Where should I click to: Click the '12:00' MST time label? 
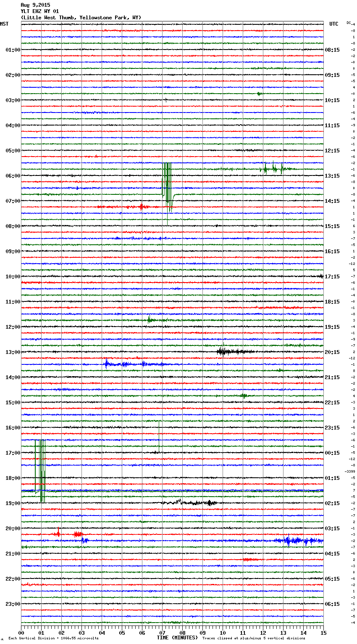pos(13,327)
